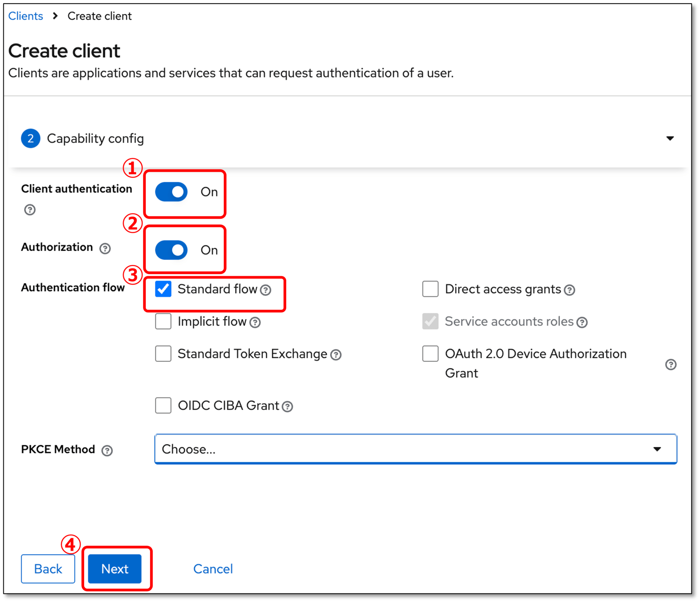Turn off the Authorization switch
The height and width of the screenshot is (602, 700).
tap(171, 250)
